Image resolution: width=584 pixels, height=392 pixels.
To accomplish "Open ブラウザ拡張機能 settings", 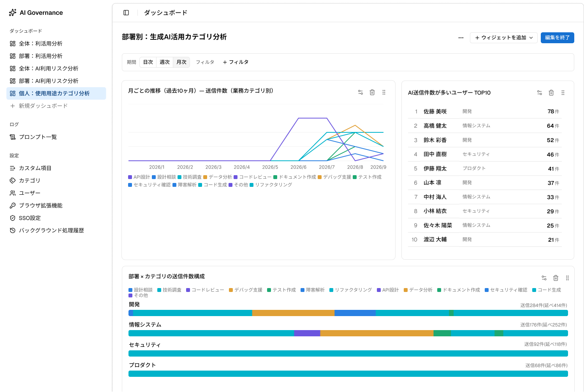I will pos(56,206).
